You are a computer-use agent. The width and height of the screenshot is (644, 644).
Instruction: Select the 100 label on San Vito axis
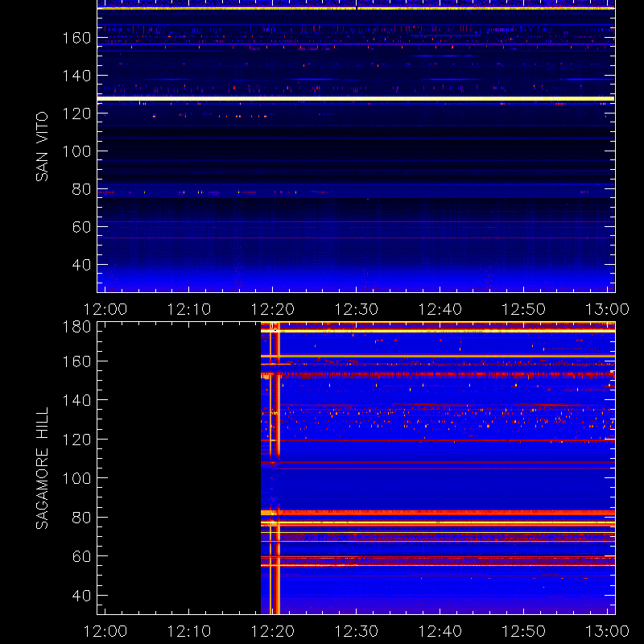click(76, 151)
